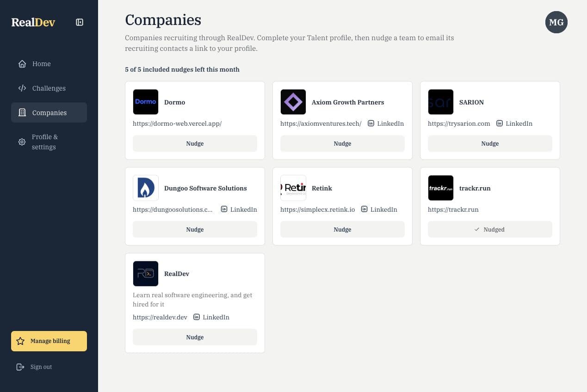Open Axiom Growth Partners LinkedIn text link
The height and width of the screenshot is (392, 587).
[x=390, y=123]
